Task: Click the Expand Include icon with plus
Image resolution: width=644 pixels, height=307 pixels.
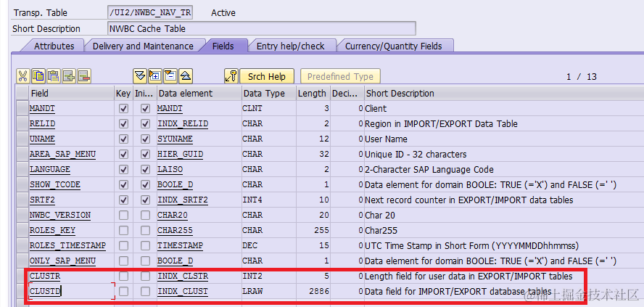Action: point(155,76)
